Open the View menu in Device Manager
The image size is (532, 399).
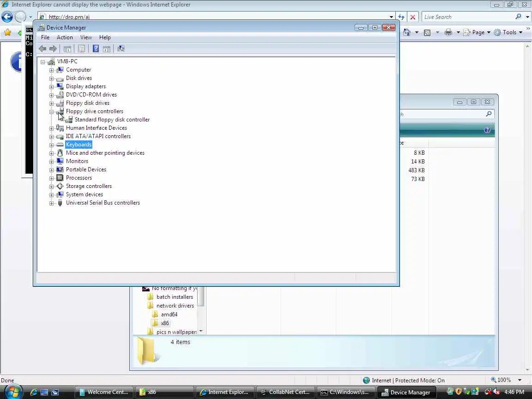[86, 37]
